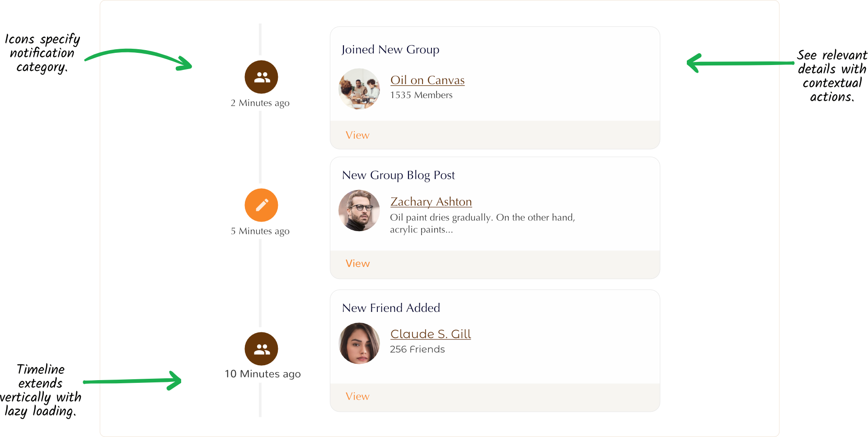Click the oil paint blog excerpt text
The width and height of the screenshot is (868, 437).
pos(482,223)
